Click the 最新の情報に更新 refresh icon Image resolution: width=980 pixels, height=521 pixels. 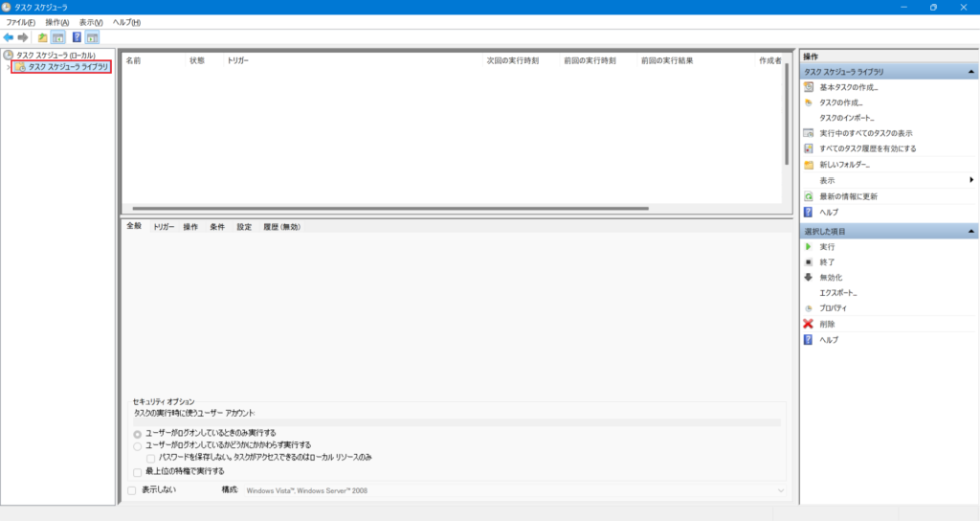pos(809,196)
